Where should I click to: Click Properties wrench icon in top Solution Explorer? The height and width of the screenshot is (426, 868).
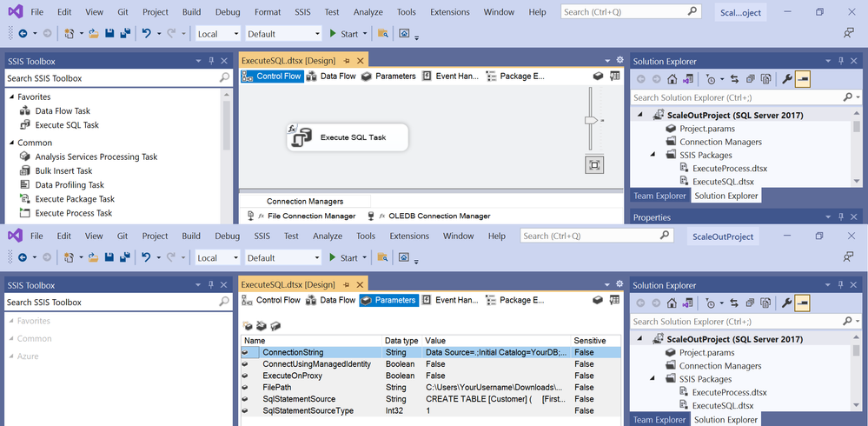(x=786, y=80)
